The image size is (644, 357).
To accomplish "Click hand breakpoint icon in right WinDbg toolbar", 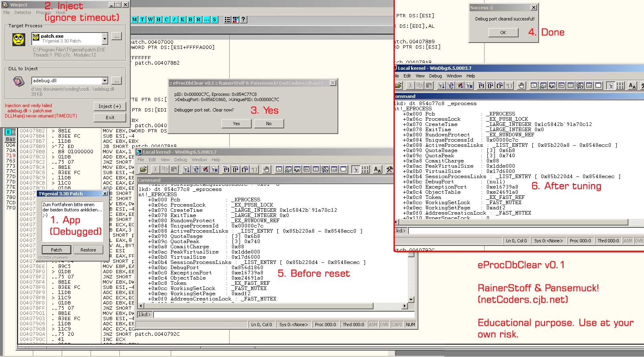I will [521, 85].
